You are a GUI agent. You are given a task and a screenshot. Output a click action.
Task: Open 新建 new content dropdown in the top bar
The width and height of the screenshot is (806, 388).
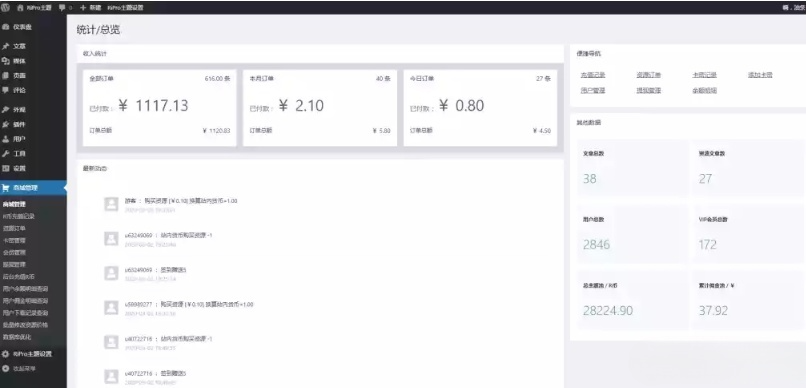point(91,8)
